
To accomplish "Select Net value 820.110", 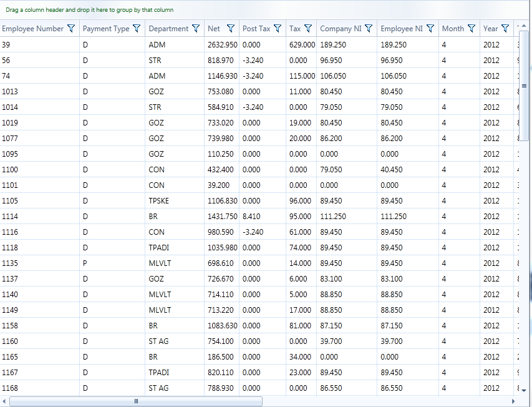I will click(x=222, y=373).
